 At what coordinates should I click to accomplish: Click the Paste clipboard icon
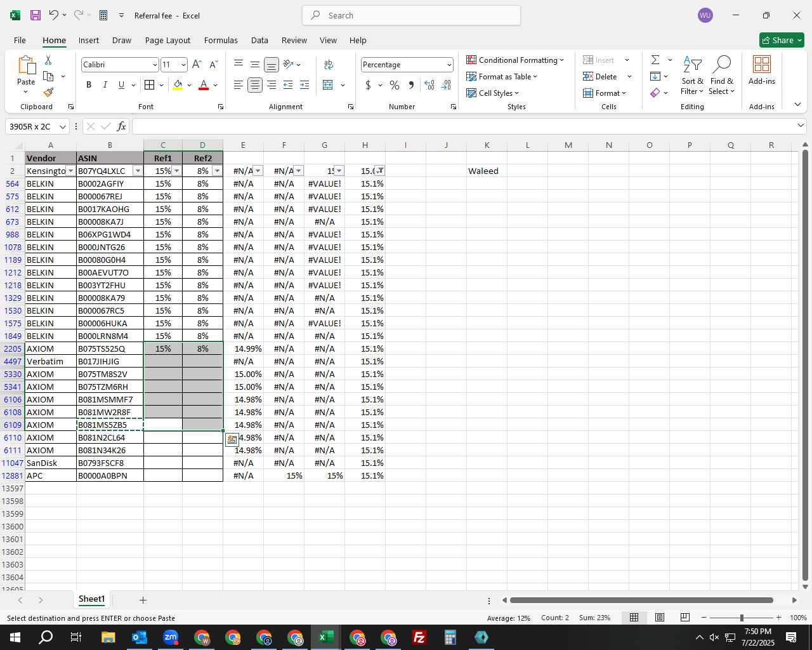tap(26, 65)
